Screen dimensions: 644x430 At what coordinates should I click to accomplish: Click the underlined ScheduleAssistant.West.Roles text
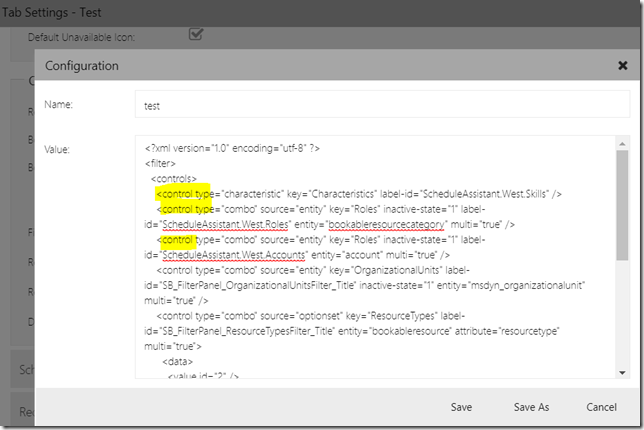pos(227,225)
